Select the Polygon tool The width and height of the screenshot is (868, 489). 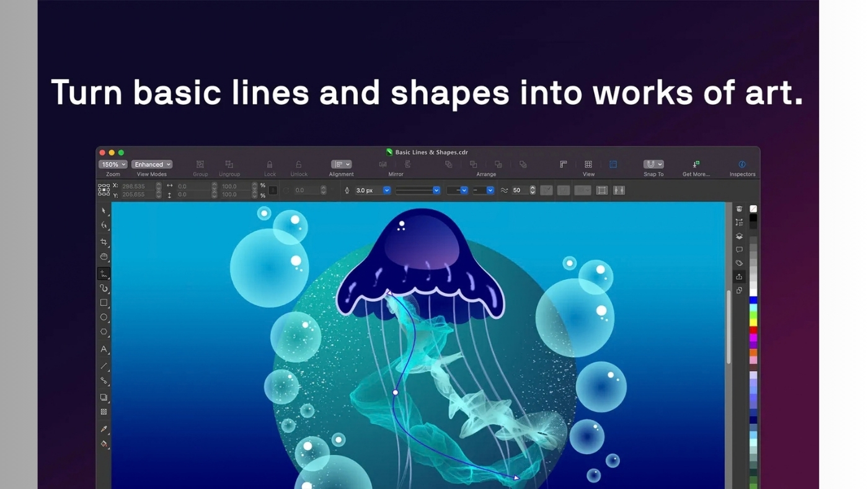click(x=104, y=332)
